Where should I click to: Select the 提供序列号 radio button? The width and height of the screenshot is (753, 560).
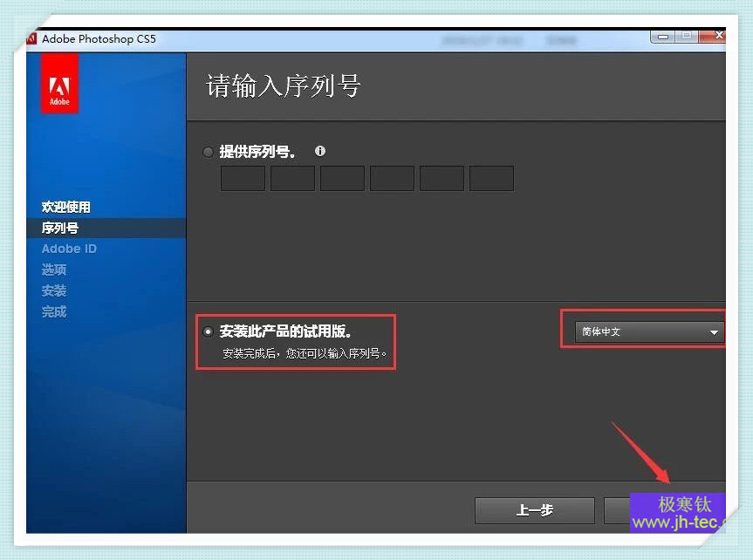(x=208, y=153)
